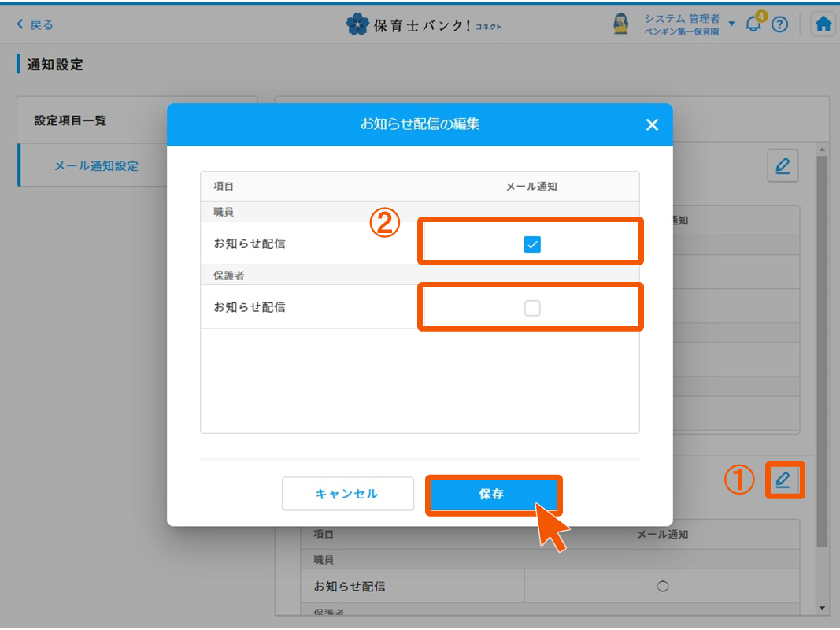Close the お知らせ配信の編集 dialog with X
The image size is (840, 630).
[x=652, y=124]
